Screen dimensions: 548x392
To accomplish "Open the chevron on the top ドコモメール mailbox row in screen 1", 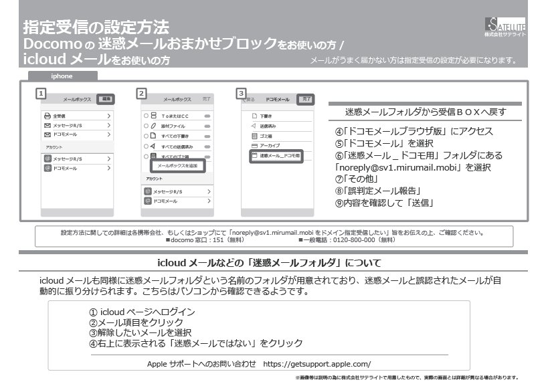I will point(108,134).
